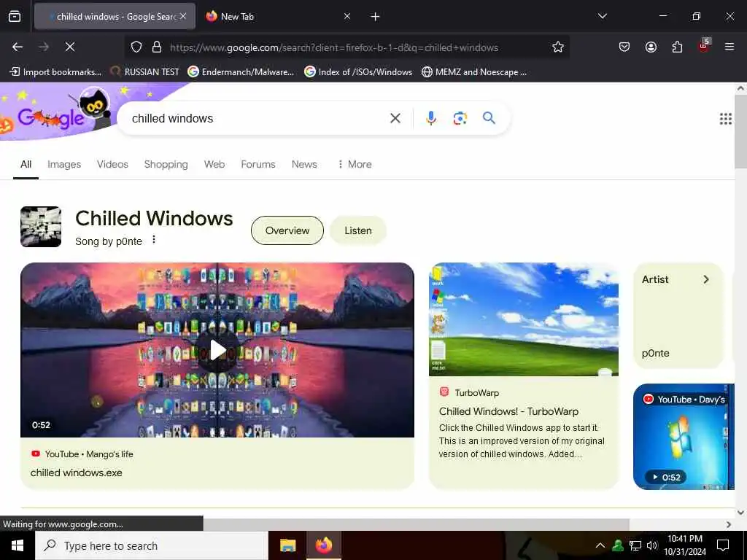Bookmark this page with star icon
This screenshot has height=560, width=747.
coord(558,47)
